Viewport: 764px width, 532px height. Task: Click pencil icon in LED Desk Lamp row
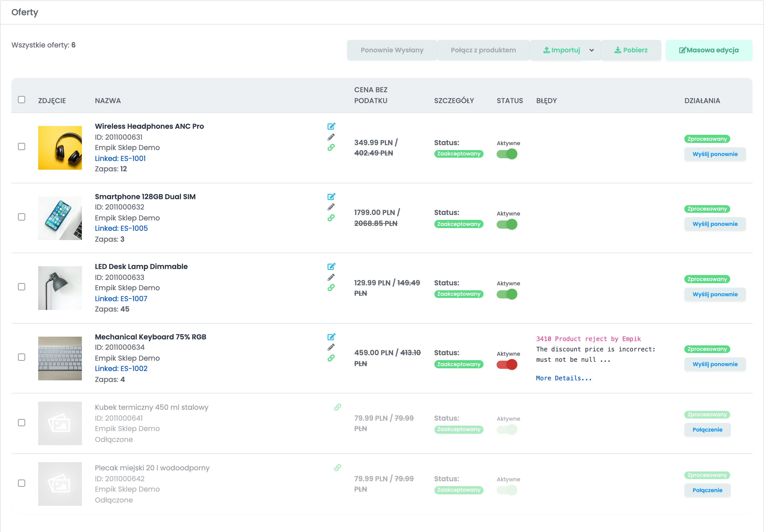[x=331, y=277]
